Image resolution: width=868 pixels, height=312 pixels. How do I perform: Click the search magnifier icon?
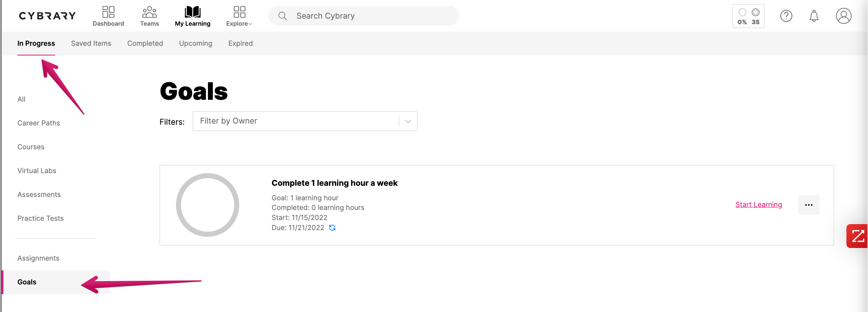[283, 16]
